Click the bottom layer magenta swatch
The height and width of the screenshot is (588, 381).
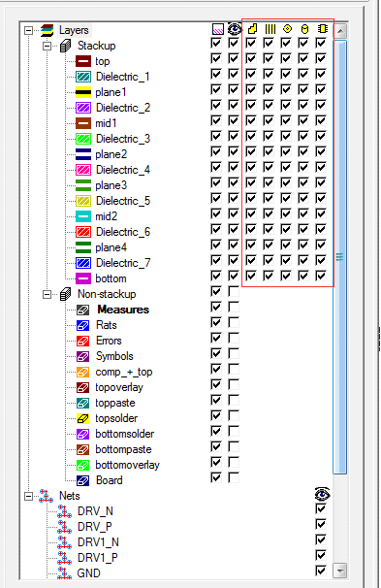pyautogui.click(x=83, y=278)
